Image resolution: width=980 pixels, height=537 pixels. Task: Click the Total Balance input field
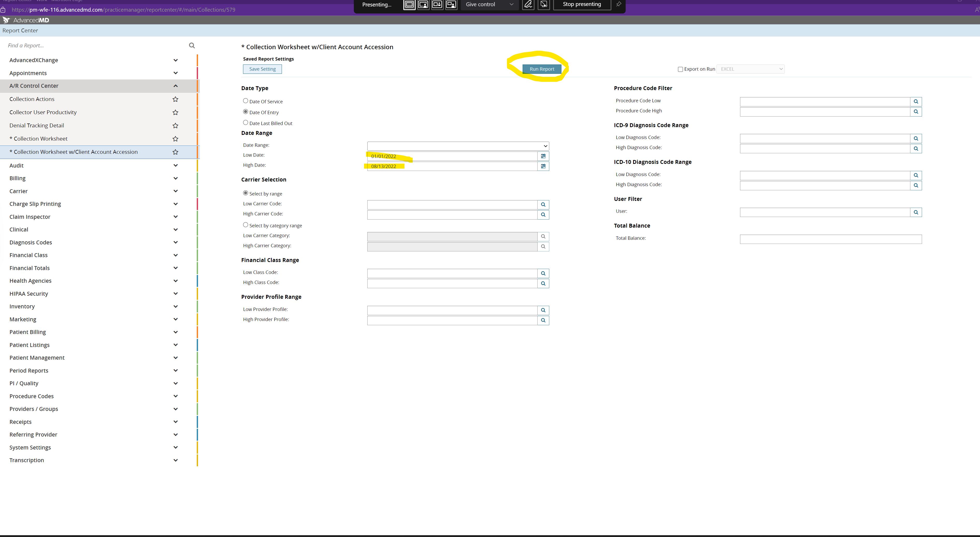coord(830,239)
